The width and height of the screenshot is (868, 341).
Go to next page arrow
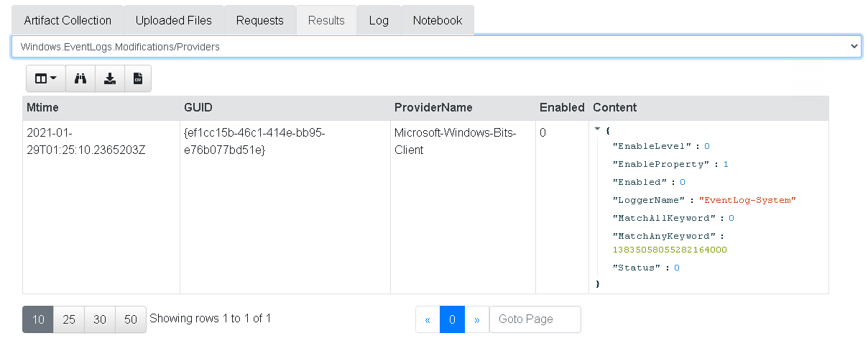point(476,319)
